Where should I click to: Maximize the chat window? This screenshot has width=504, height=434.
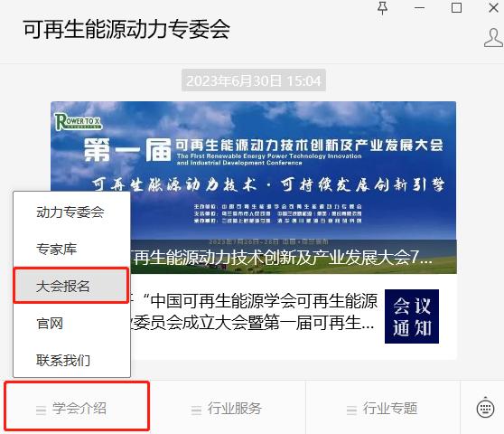coord(456,8)
